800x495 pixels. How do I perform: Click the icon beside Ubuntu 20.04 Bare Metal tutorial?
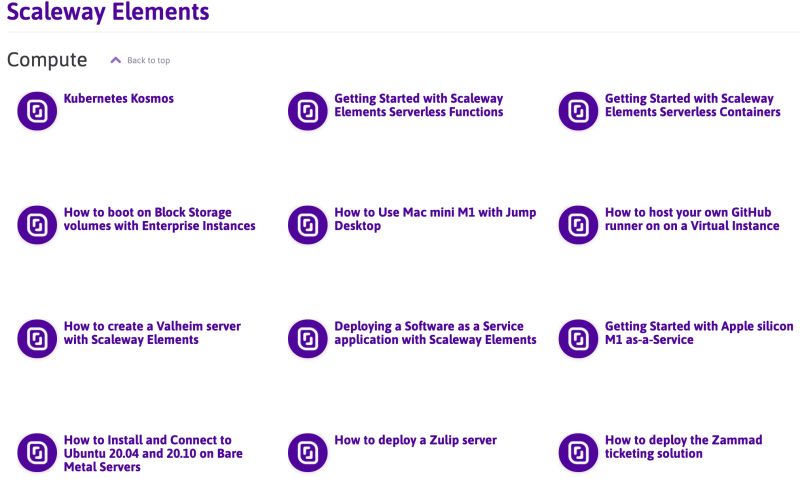coord(37,452)
